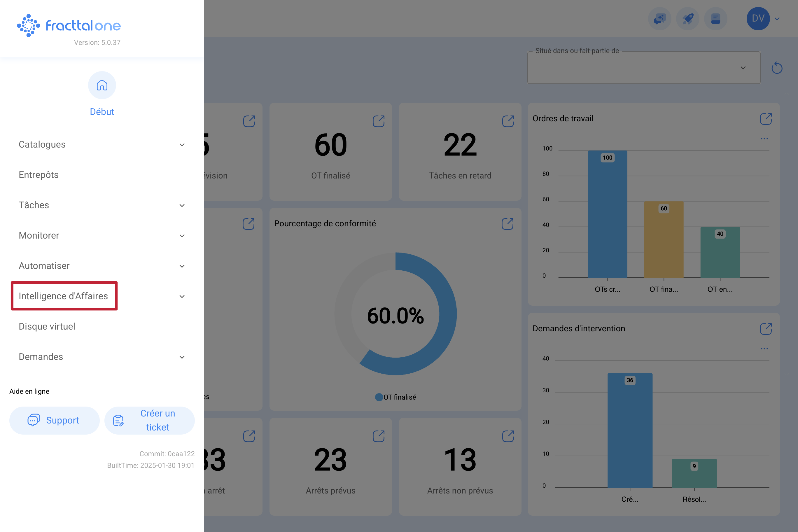
Task: Expand the Automatiser menu chevron
Action: (182, 266)
